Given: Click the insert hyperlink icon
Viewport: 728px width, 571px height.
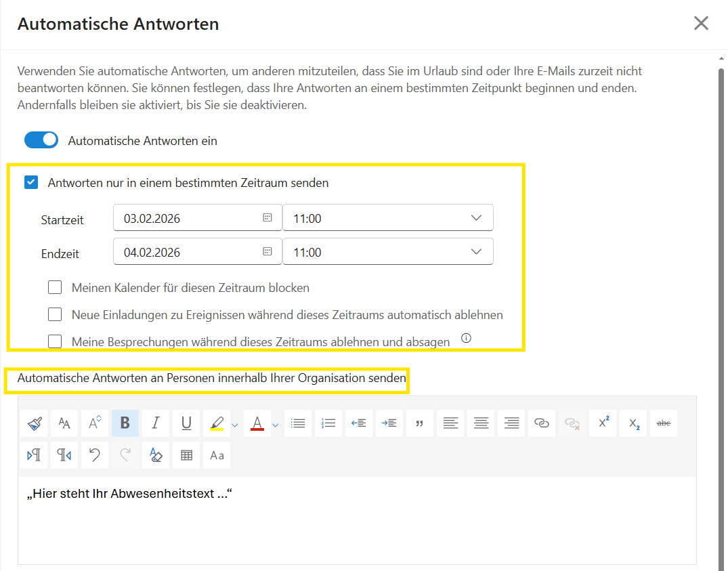Looking at the screenshot, I should coord(542,423).
